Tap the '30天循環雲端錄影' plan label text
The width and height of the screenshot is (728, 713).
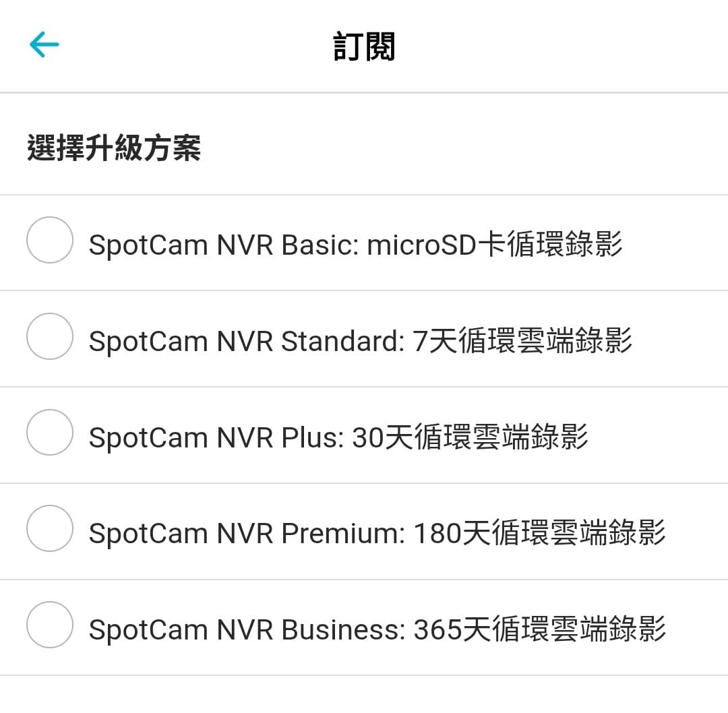pos(470,437)
